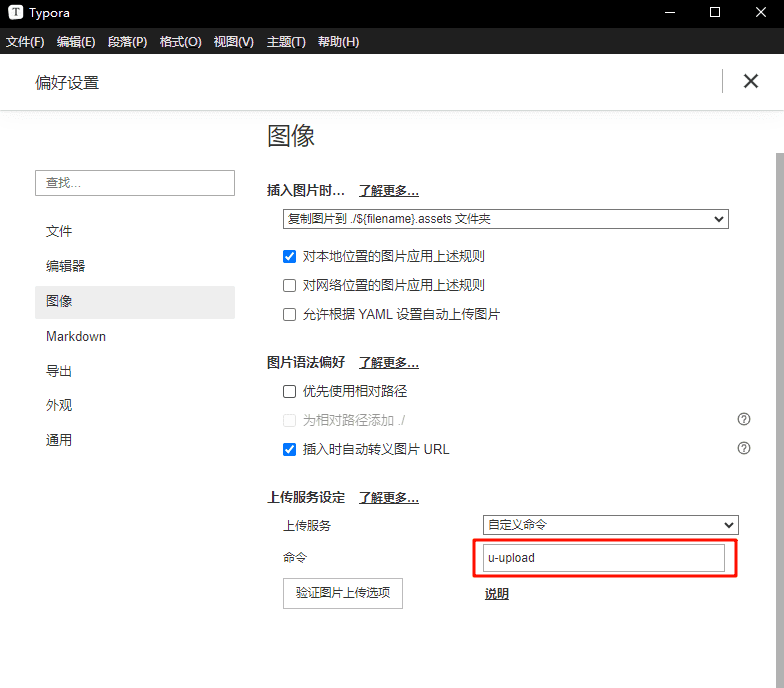Open the 上传服务 自定义命令 dropdown
The height and width of the screenshot is (688, 784).
(x=610, y=525)
